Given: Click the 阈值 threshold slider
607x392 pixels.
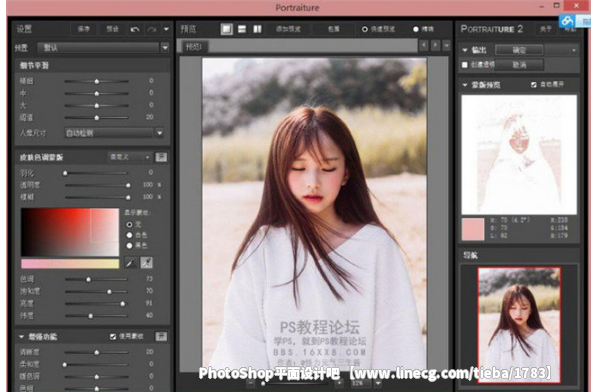Looking at the screenshot, I should (x=96, y=118).
